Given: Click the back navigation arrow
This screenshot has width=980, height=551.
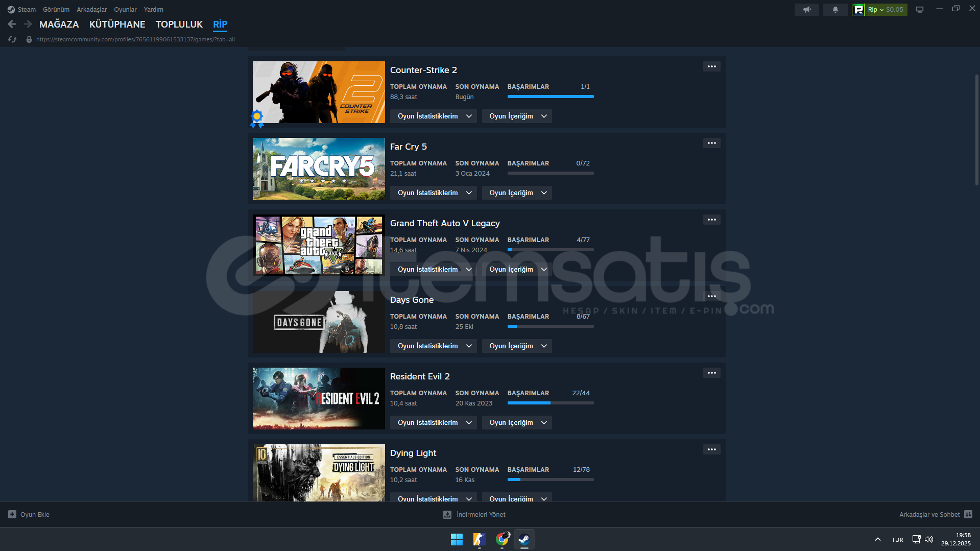Looking at the screenshot, I should pos(12,24).
